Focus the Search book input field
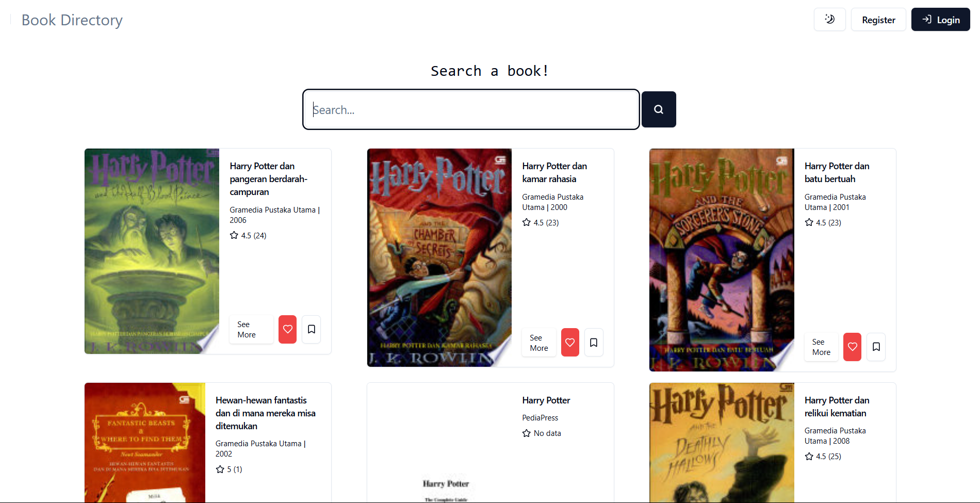 click(471, 109)
